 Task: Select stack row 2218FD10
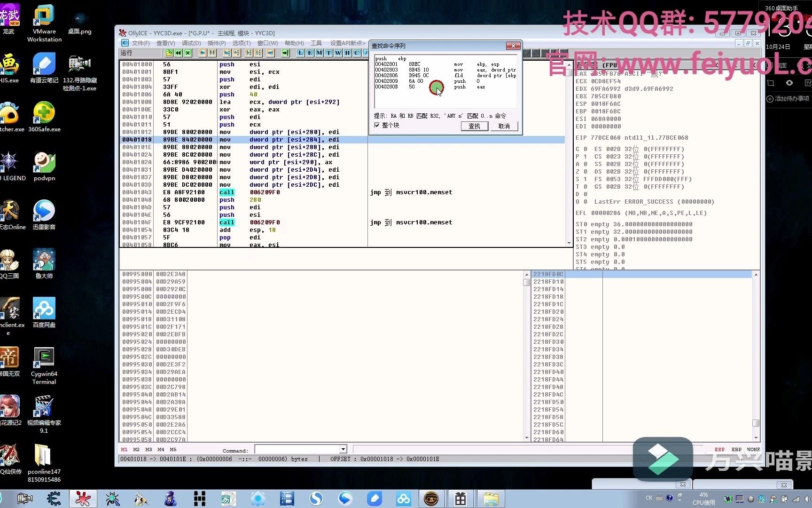pos(641,282)
